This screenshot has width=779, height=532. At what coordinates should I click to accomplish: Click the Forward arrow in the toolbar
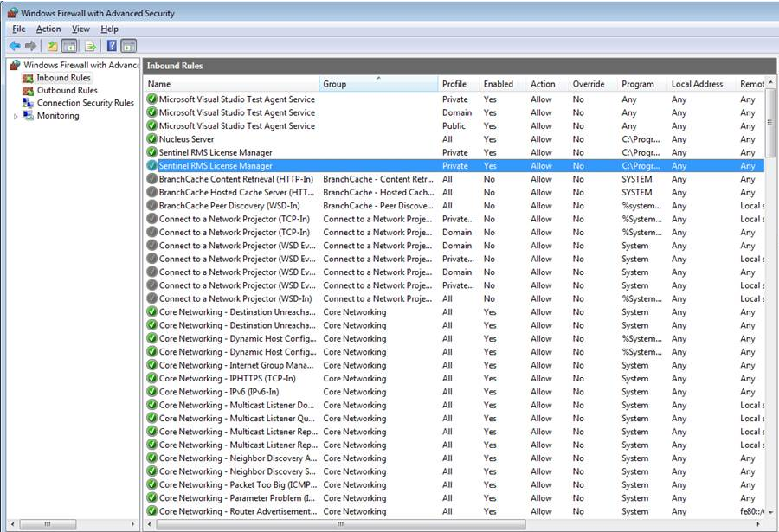point(31,46)
